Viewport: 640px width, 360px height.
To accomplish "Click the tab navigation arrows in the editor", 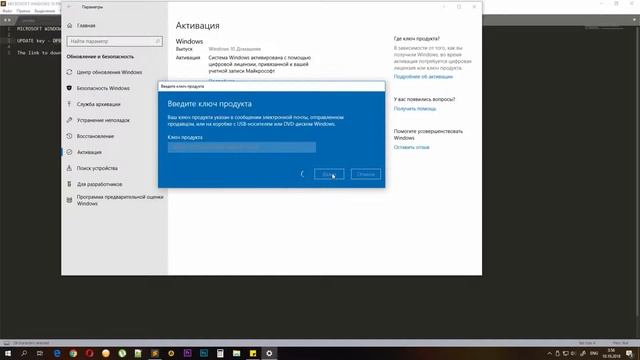I will click(x=7, y=20).
